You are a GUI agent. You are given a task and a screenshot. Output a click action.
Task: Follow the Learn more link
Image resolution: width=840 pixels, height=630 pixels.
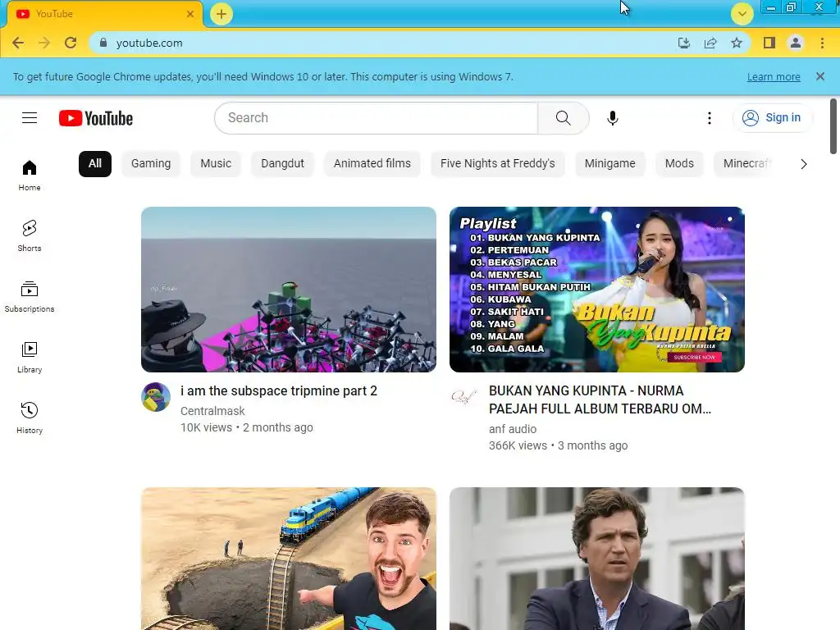coord(774,76)
